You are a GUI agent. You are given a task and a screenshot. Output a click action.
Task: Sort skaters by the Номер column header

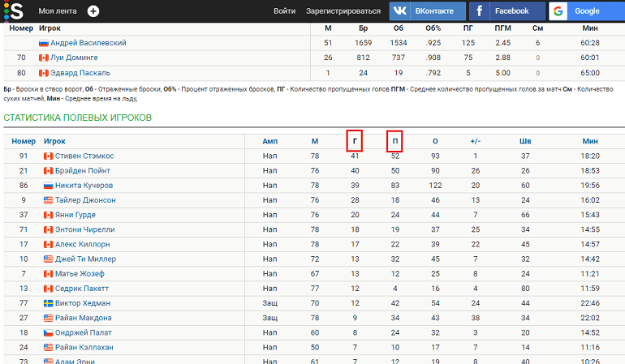coord(24,141)
